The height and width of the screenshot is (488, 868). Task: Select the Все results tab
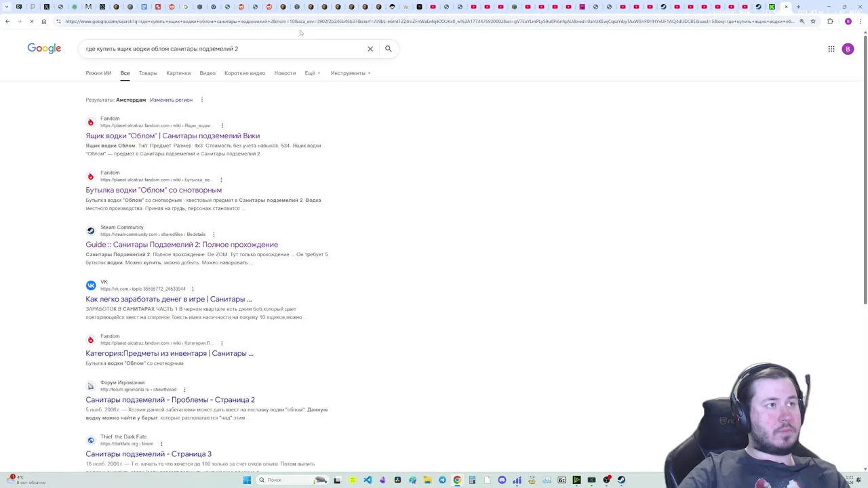[x=125, y=73]
